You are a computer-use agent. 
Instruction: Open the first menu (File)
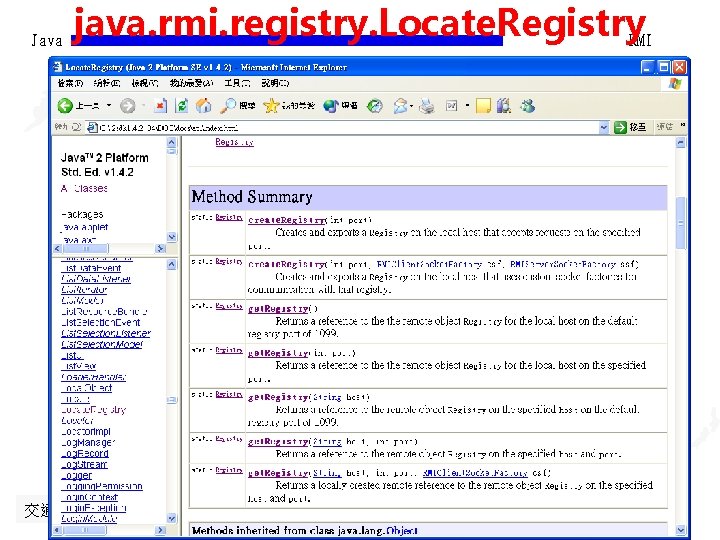tap(70, 83)
